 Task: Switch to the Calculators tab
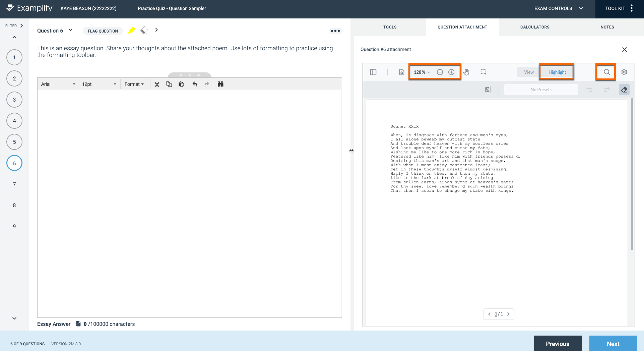click(x=535, y=27)
